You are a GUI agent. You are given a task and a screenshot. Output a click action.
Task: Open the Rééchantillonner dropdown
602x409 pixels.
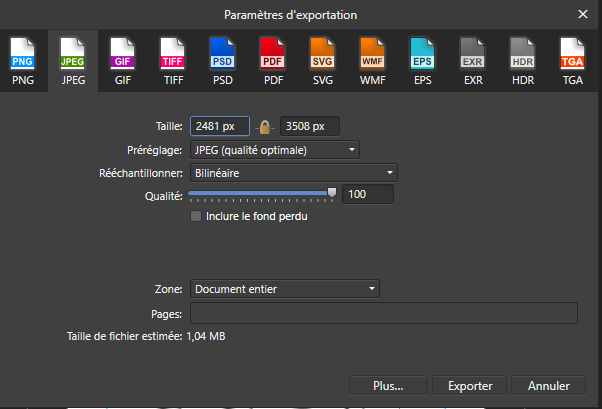(x=294, y=173)
